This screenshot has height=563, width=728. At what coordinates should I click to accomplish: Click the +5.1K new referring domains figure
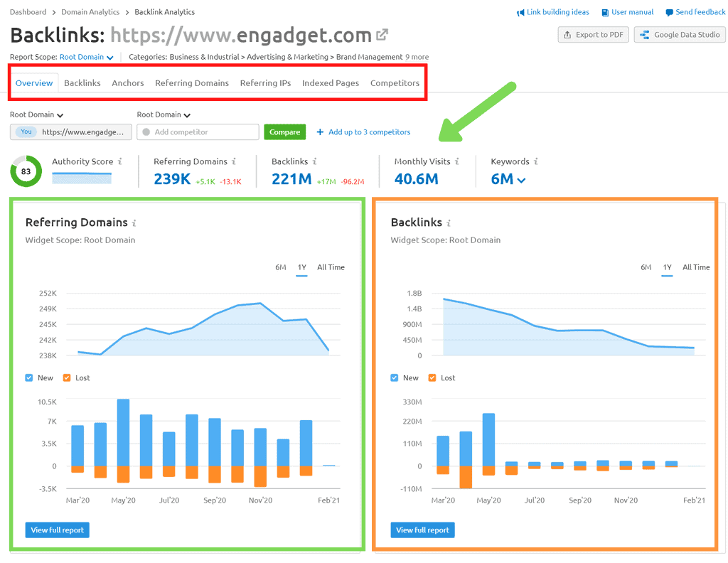205,182
